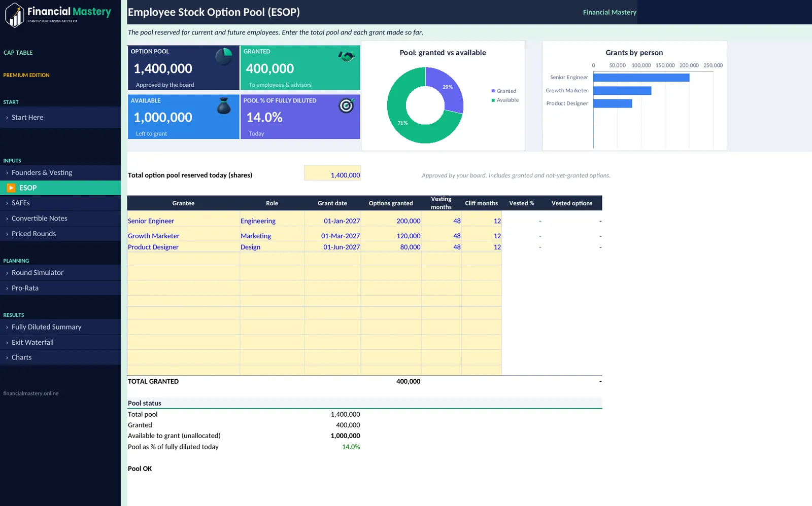
Task: Go to Round Simulator sheet
Action: 60,272
